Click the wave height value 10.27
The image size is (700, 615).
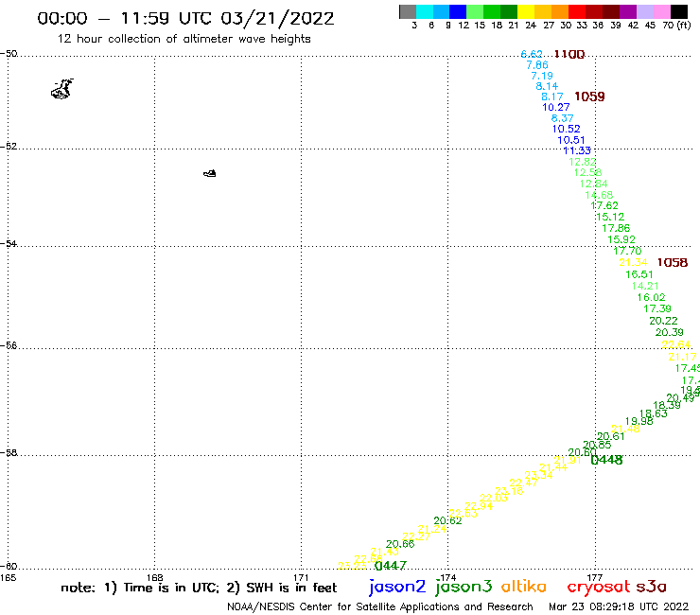pos(556,107)
